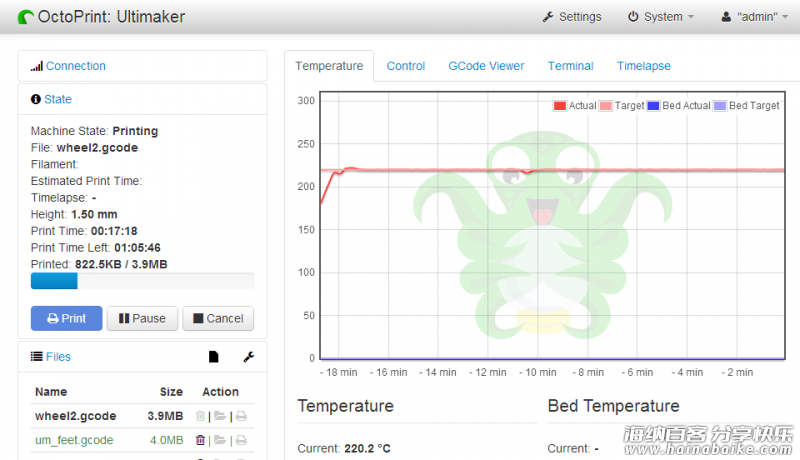Open the Timelapse tab
This screenshot has width=800, height=460.
643,66
